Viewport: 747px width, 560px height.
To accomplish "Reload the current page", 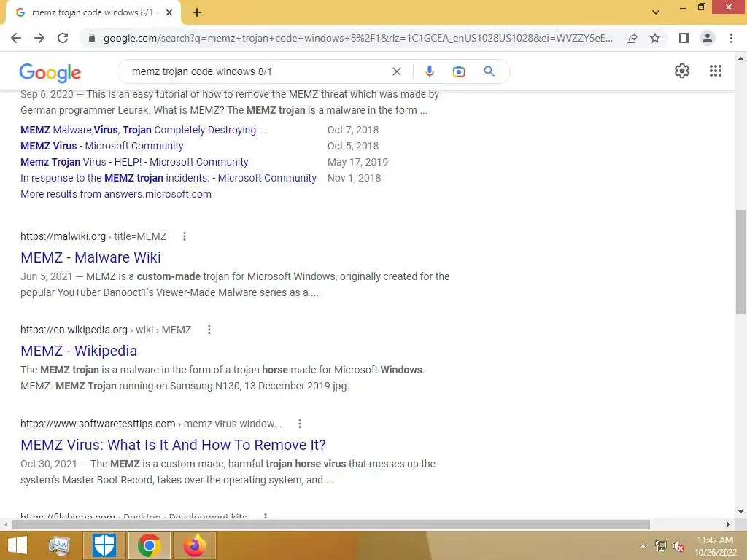I will point(63,38).
